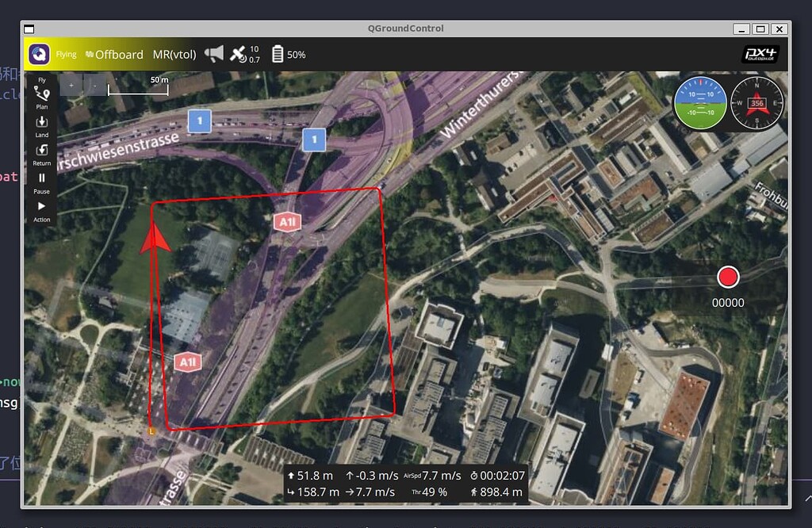Image resolution: width=812 pixels, height=528 pixels.
Task: Click the QGroundControl logo icon
Action: [40, 54]
